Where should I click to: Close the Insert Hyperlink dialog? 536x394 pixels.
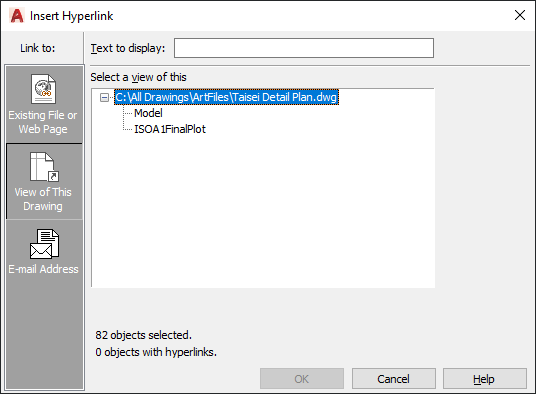520,15
